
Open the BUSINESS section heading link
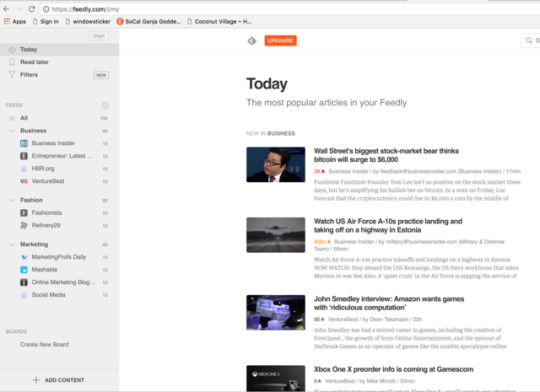tap(281, 133)
